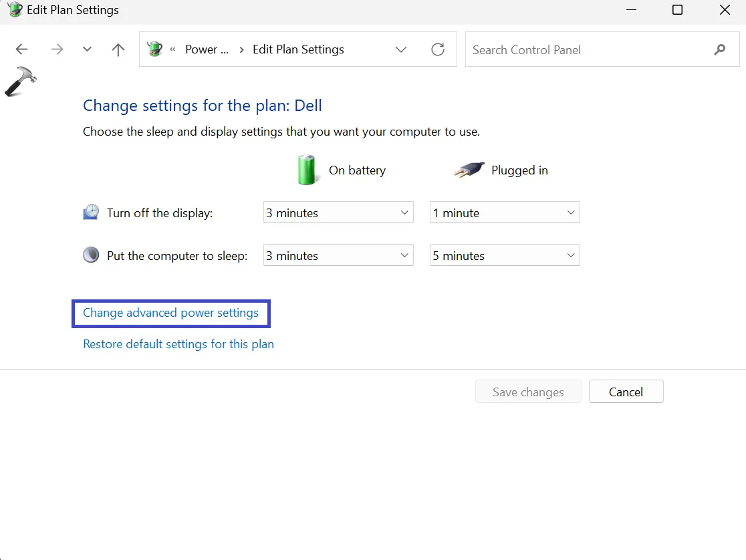Open Change advanced power settings link
The image size is (746, 560).
[x=170, y=313]
